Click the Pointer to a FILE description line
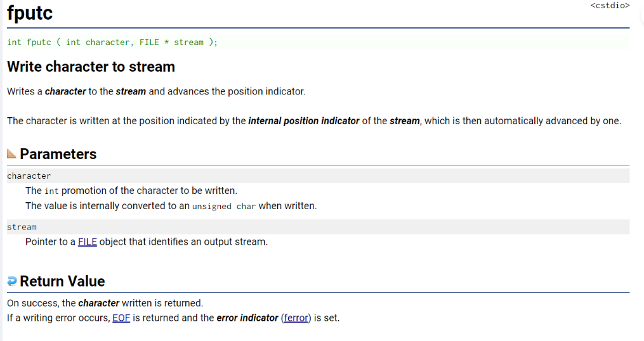 click(x=146, y=241)
